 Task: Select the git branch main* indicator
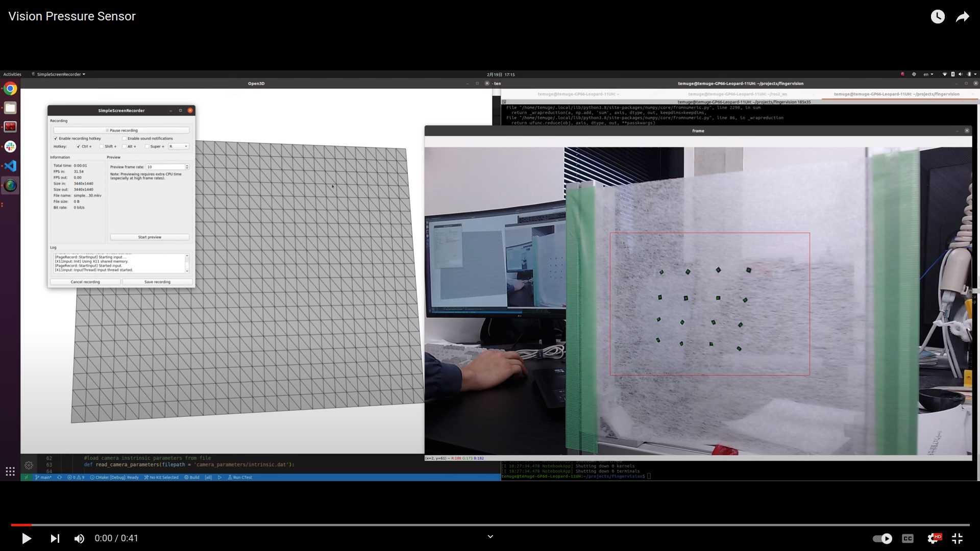tap(44, 477)
